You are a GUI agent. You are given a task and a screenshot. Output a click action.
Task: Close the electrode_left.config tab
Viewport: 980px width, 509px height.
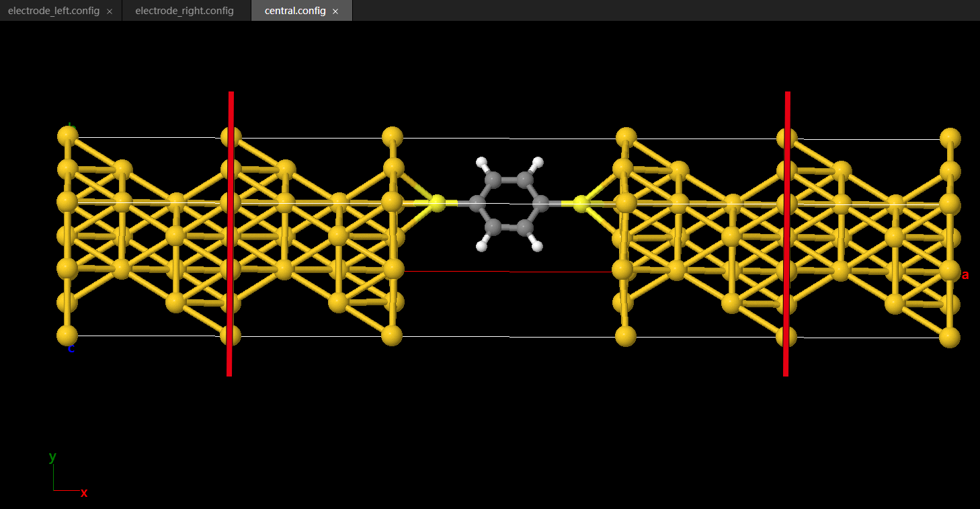tap(110, 11)
